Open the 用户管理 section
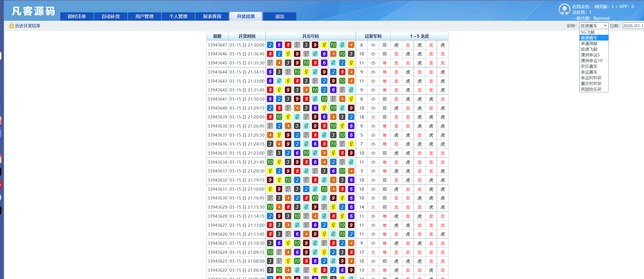This screenshot has width=644, height=279. [144, 16]
